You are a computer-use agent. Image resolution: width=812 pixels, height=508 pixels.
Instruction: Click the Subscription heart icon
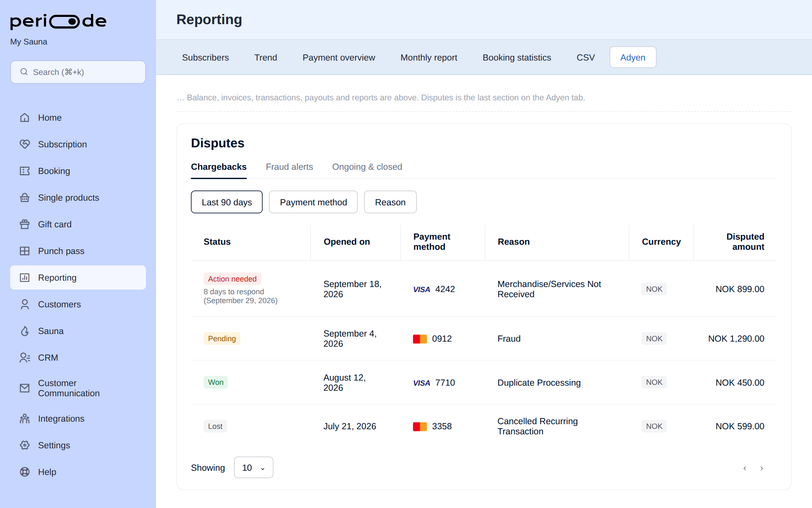tap(25, 144)
